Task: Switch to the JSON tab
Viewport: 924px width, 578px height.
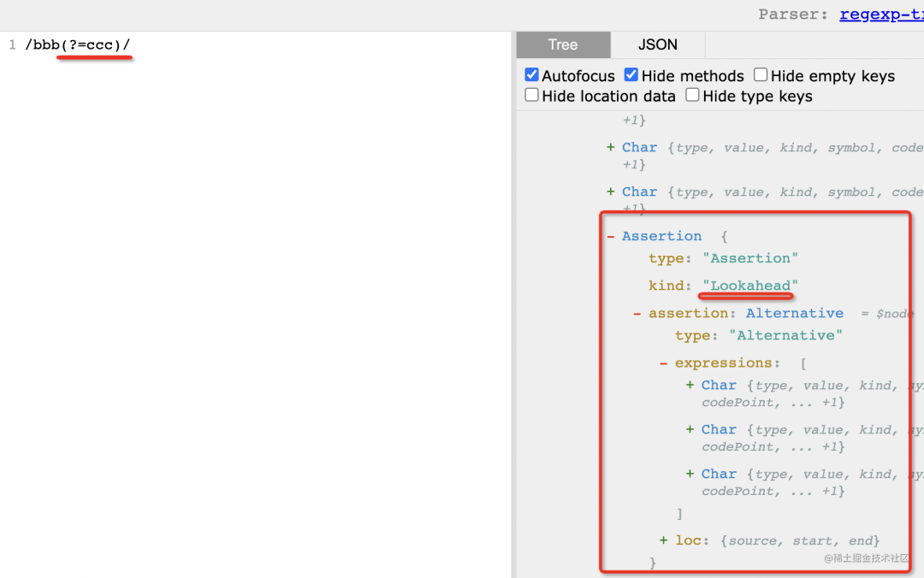Action: [x=657, y=45]
